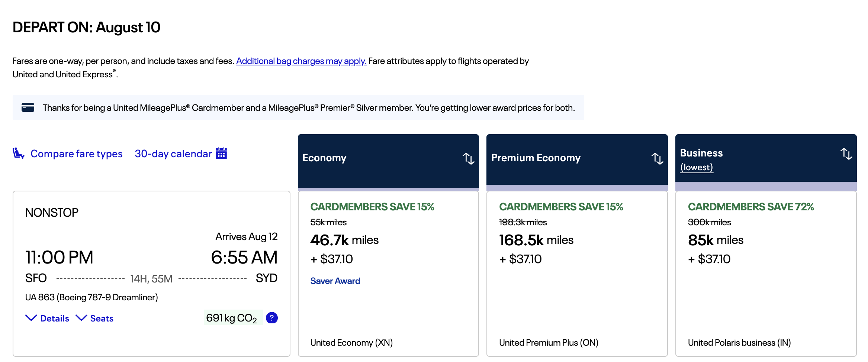This screenshot has height=362, width=868.
Task: Open the Business (lowest) cabin selector
Action: [696, 167]
